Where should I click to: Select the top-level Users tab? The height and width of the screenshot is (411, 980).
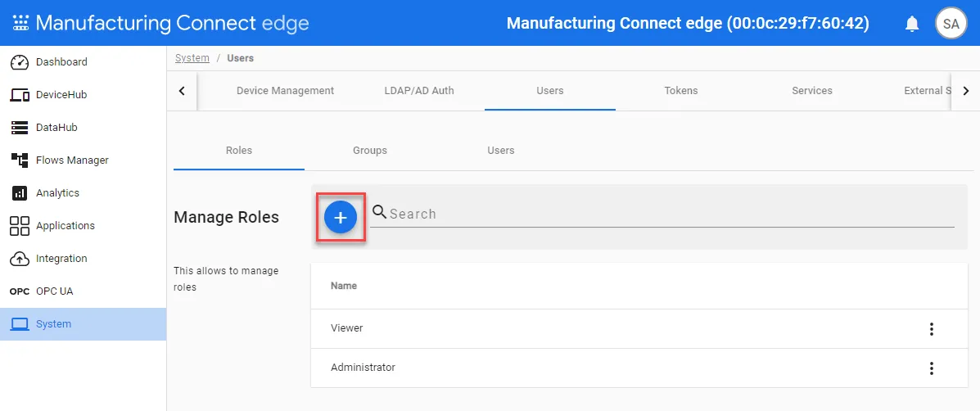tap(550, 91)
